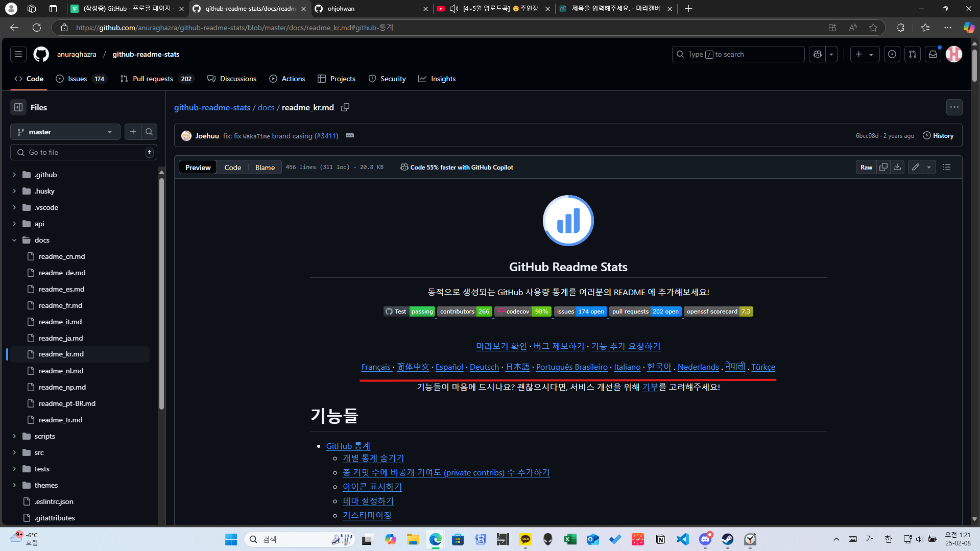Search this repository's files via magnifier icon
980x551 pixels.
(149, 132)
